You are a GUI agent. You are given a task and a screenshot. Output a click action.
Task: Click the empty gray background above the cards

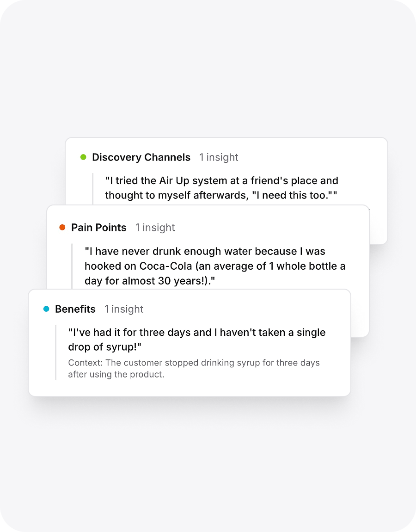pyautogui.click(x=208, y=69)
